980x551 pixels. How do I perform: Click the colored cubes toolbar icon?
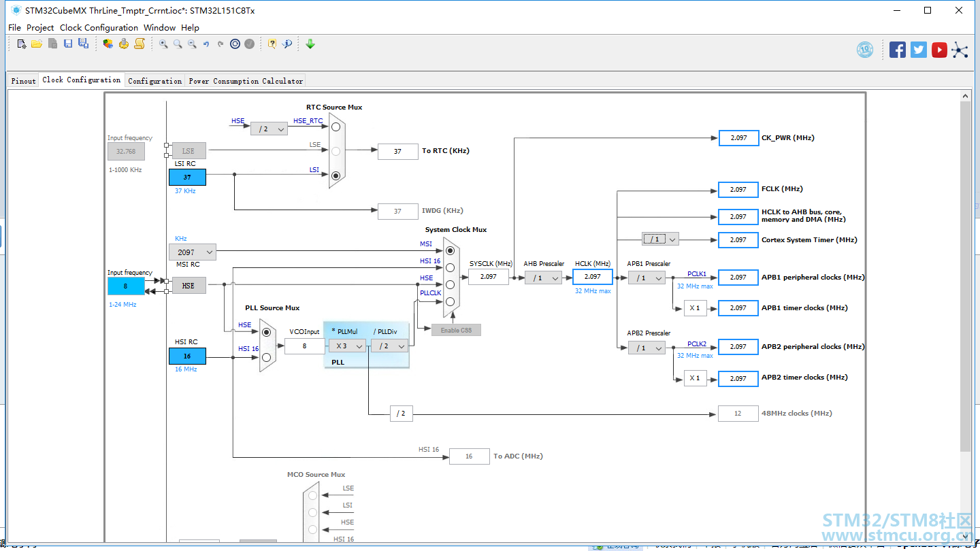[x=108, y=44]
